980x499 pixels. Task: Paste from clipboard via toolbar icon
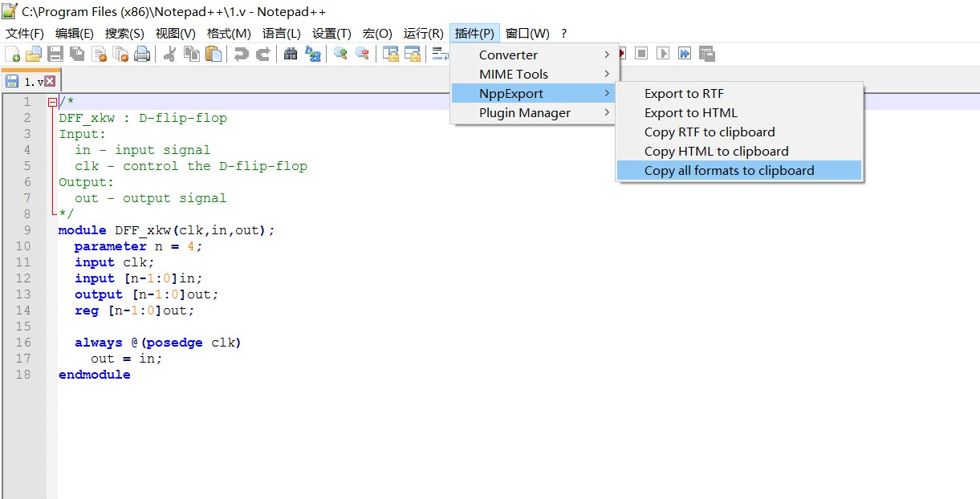pos(213,55)
